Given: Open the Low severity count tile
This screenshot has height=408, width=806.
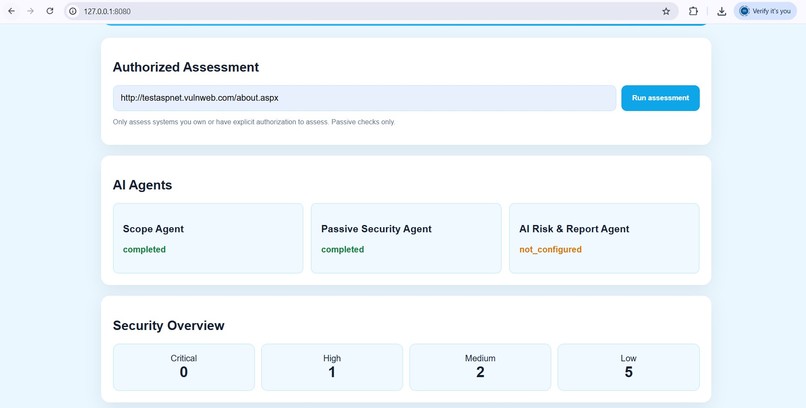Looking at the screenshot, I should pyautogui.click(x=628, y=367).
